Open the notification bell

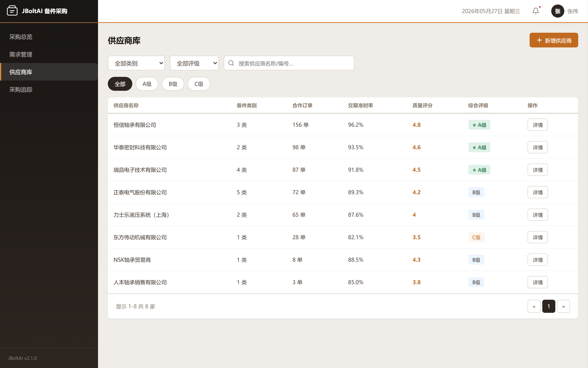(x=536, y=11)
